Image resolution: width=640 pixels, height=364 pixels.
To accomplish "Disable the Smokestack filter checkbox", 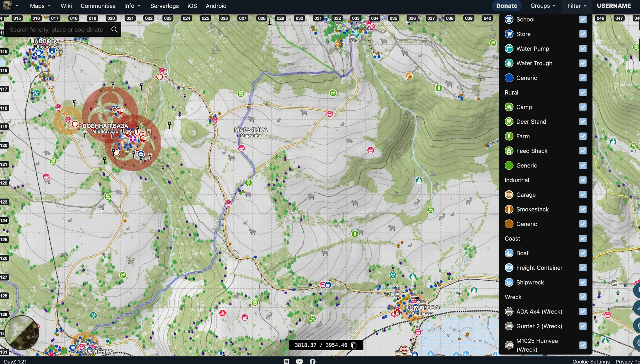I will 583,209.
